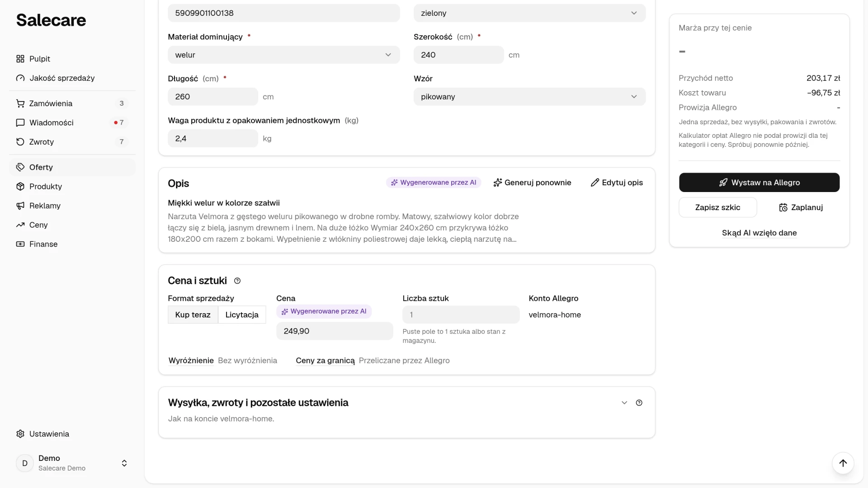Select Licytacja sale format
This screenshot has height=488, width=868.
(x=242, y=315)
